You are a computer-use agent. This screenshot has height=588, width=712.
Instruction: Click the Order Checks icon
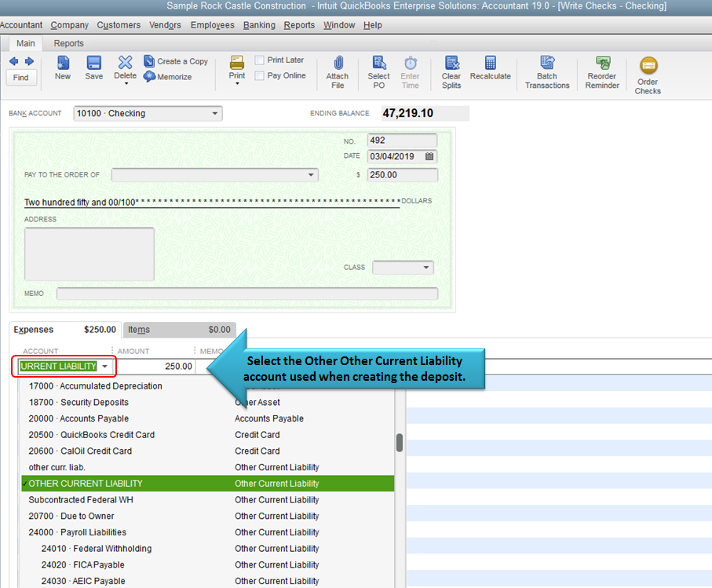pos(648,65)
